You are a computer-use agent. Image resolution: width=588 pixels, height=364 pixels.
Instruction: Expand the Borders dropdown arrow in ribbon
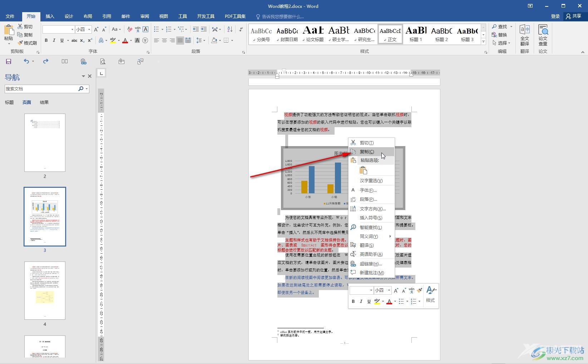[x=232, y=40]
